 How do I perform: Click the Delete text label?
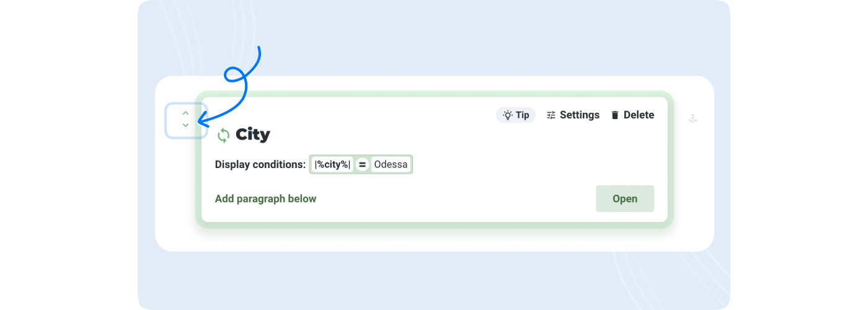tap(639, 115)
